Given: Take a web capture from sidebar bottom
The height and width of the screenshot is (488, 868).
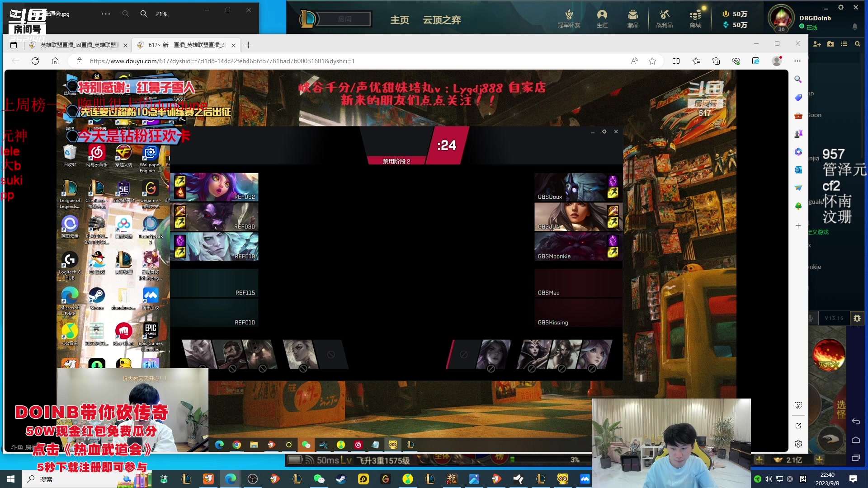Looking at the screenshot, I should [798, 405].
